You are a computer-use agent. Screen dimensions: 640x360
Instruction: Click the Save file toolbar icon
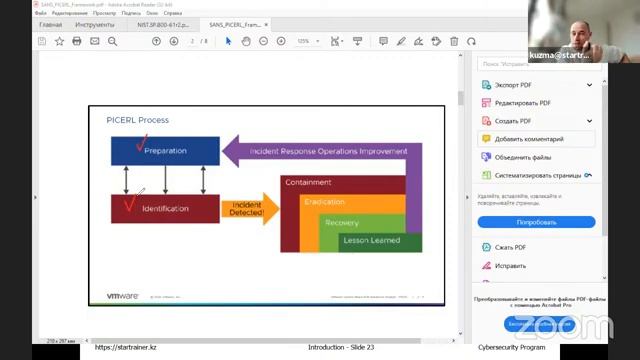click(42, 41)
